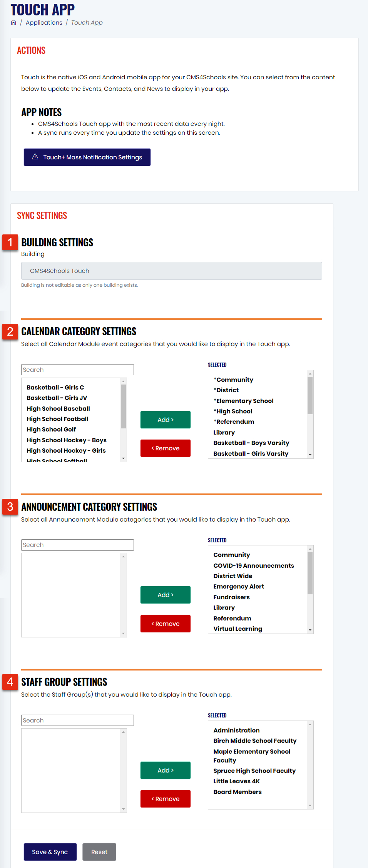368x868 pixels.
Task: Add selected staff group
Action: (166, 770)
